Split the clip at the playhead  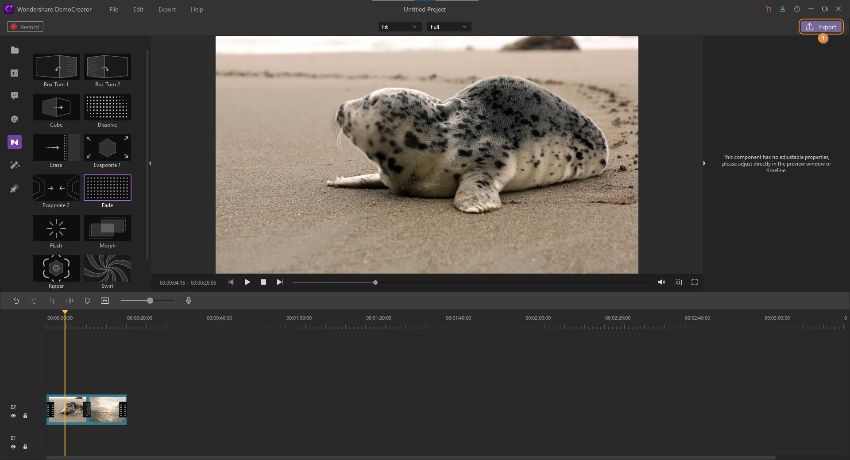point(69,301)
